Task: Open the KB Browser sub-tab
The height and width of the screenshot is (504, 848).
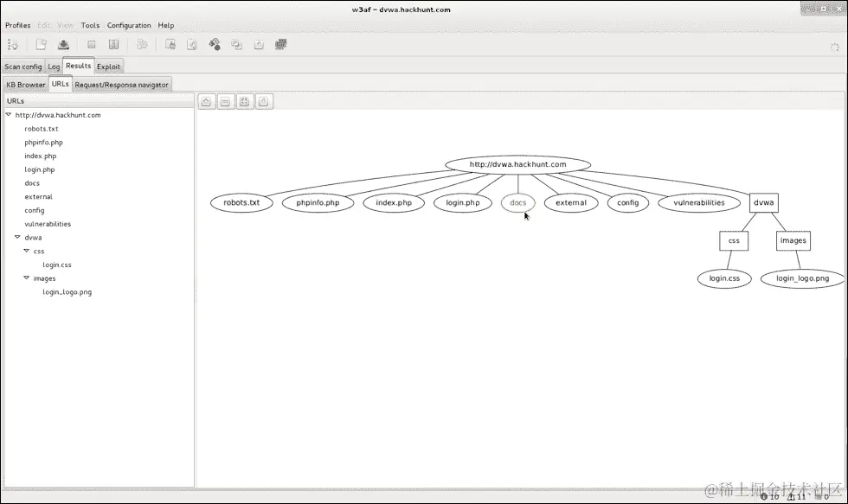Action: 25,85
